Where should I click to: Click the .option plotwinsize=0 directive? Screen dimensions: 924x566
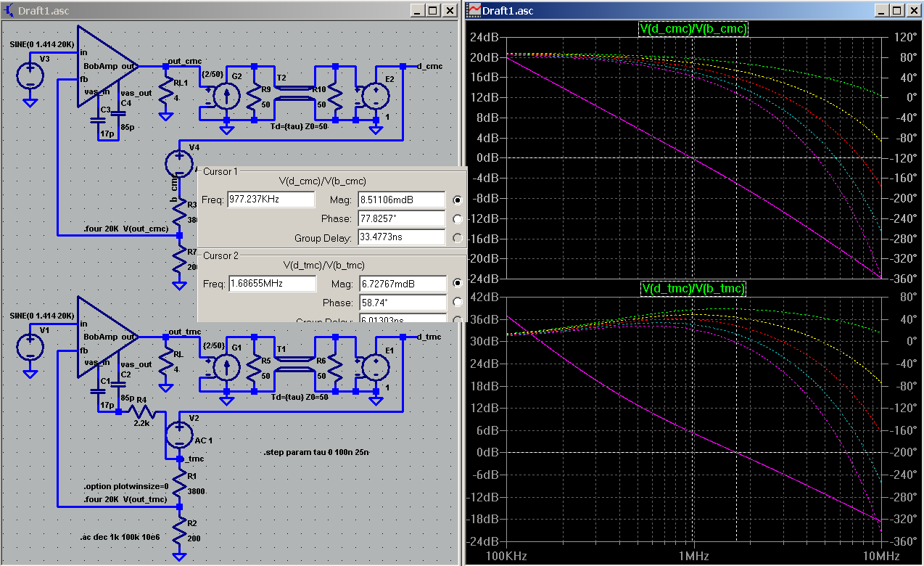[x=125, y=486]
